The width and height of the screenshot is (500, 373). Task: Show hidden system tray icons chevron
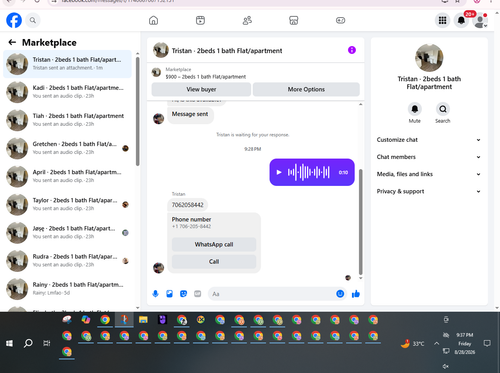(x=436, y=343)
